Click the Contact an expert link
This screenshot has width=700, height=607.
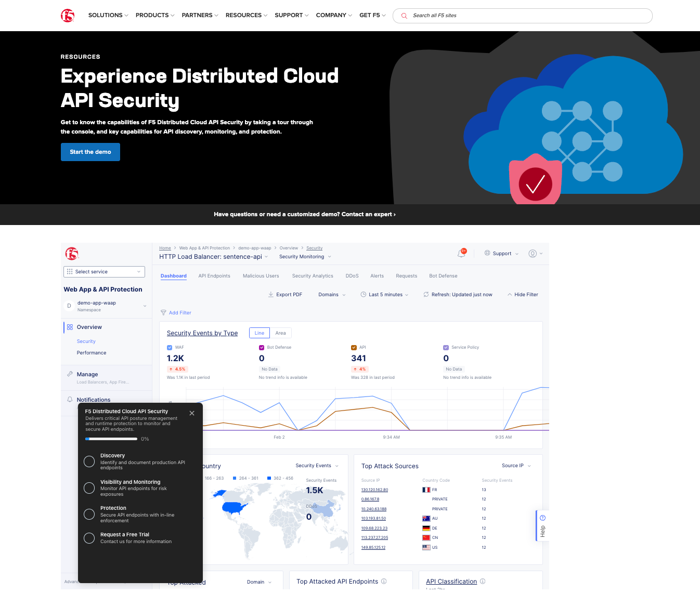pos(369,214)
